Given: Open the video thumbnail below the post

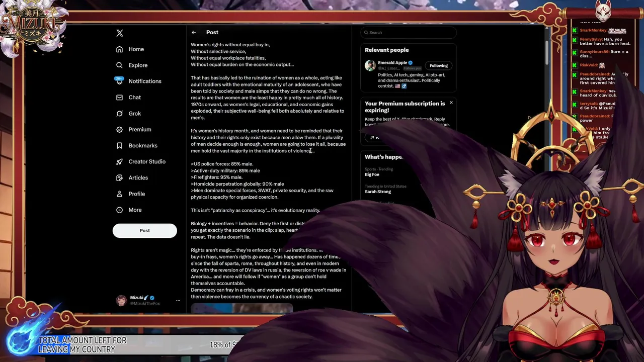Looking at the screenshot, I should [242, 308].
